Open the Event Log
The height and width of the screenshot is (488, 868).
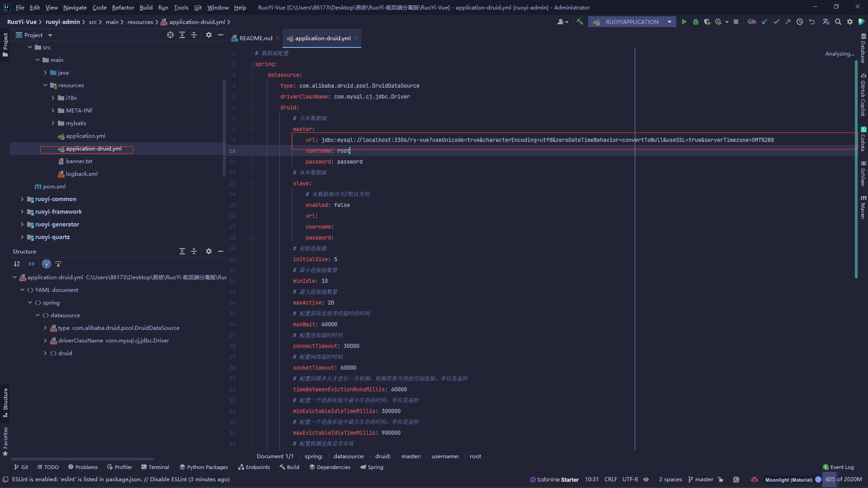(x=838, y=467)
